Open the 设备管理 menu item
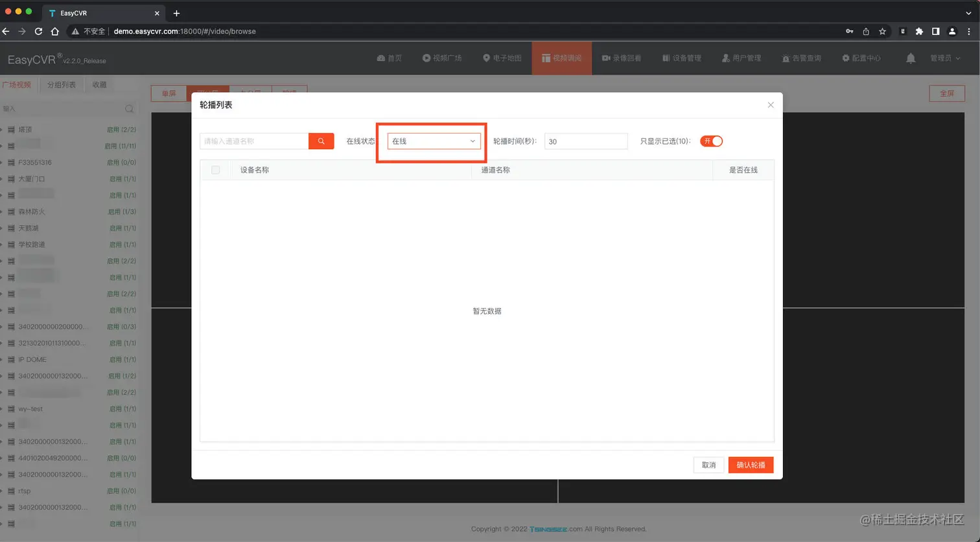Viewport: 980px width, 542px height. [682, 58]
